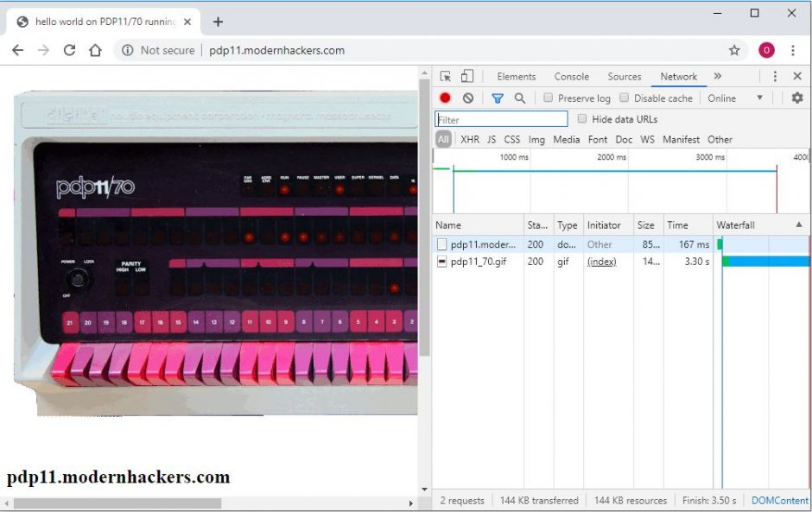Click the address bar URL pdp11.modernhackers.com

point(276,50)
